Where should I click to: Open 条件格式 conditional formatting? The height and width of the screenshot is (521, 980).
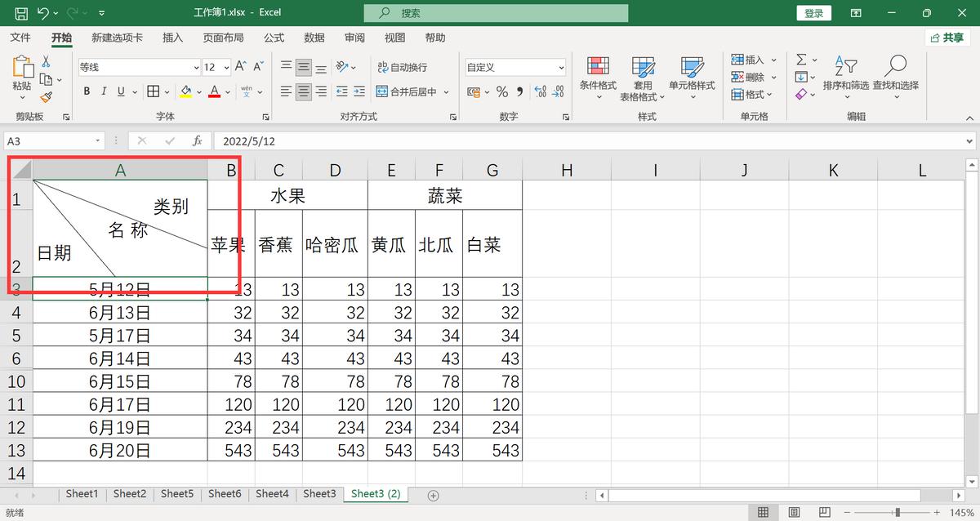pyautogui.click(x=599, y=78)
